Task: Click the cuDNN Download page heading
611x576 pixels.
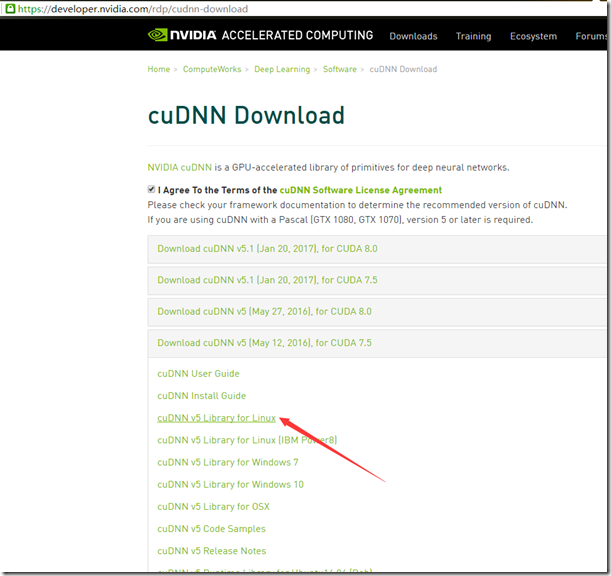Action: [246, 116]
